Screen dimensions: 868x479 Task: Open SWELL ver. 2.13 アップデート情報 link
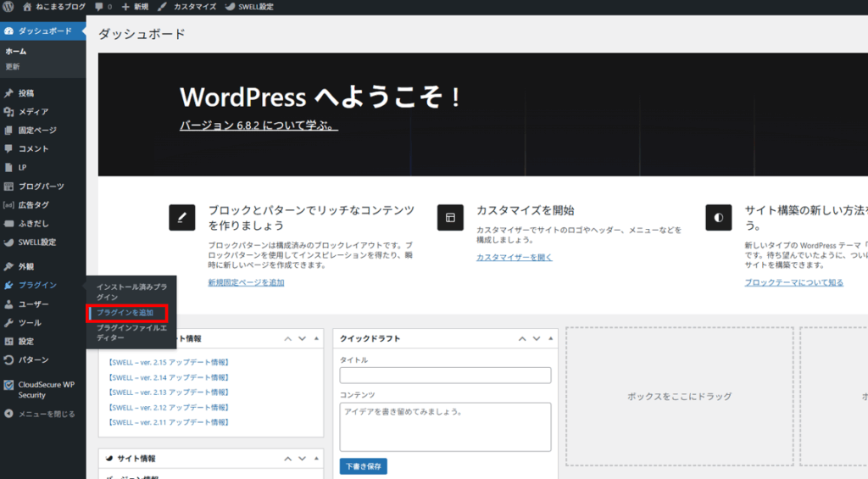(x=169, y=392)
